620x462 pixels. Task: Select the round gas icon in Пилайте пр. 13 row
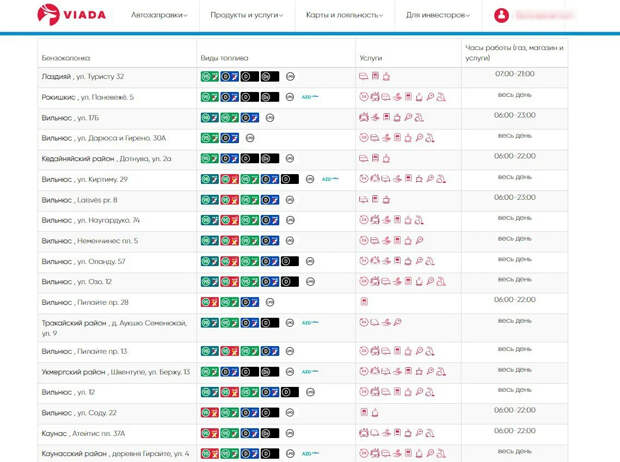click(290, 351)
